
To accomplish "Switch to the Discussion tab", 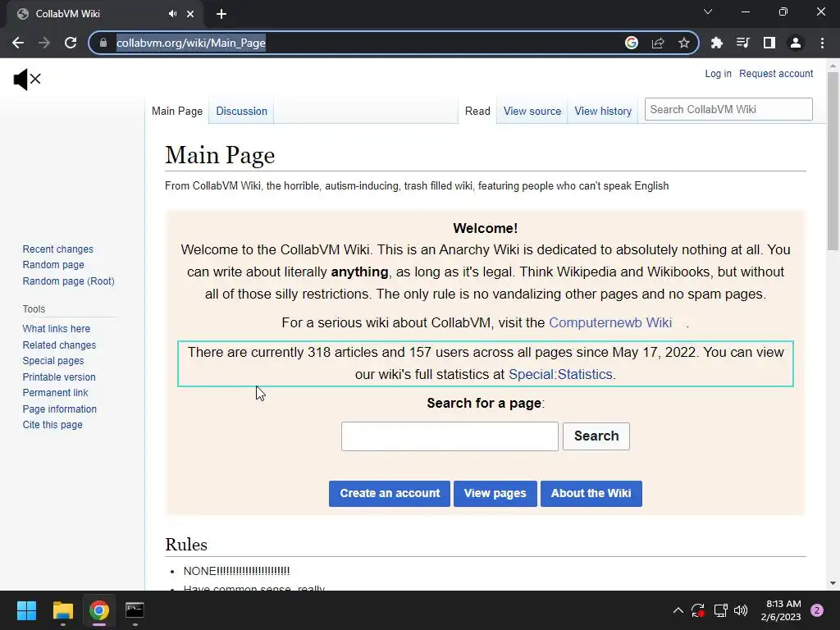I will [x=242, y=111].
